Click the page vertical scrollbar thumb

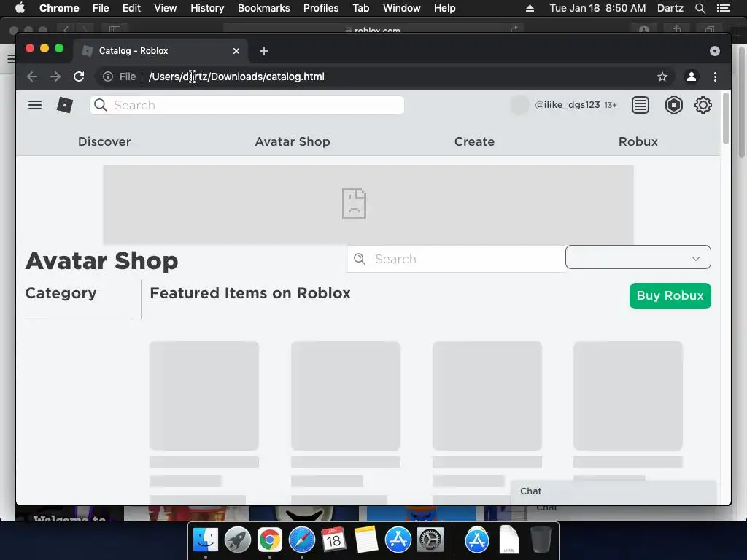click(726, 117)
